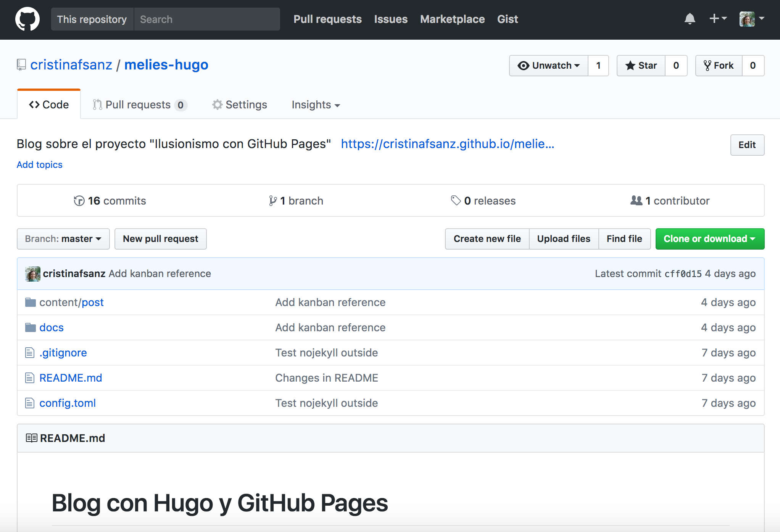This screenshot has height=532, width=780.
Task: Click the docs folder icon
Action: click(x=30, y=327)
